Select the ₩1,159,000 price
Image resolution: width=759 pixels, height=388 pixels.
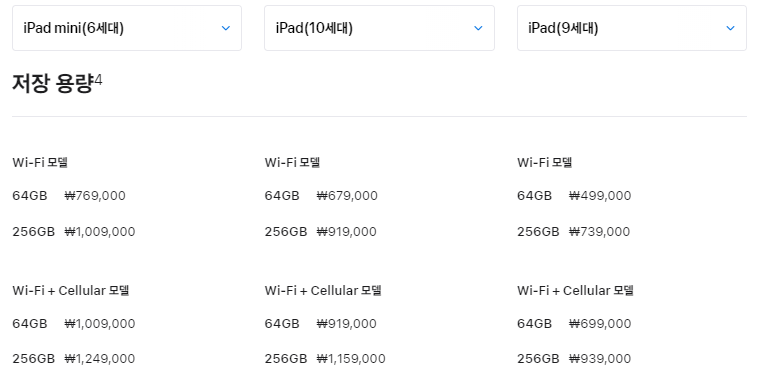(x=351, y=358)
